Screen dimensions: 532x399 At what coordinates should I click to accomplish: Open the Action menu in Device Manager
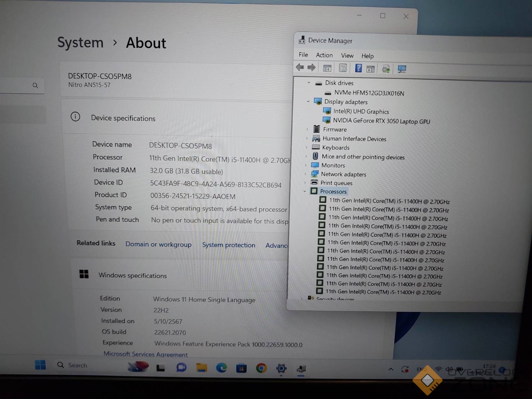pos(324,55)
